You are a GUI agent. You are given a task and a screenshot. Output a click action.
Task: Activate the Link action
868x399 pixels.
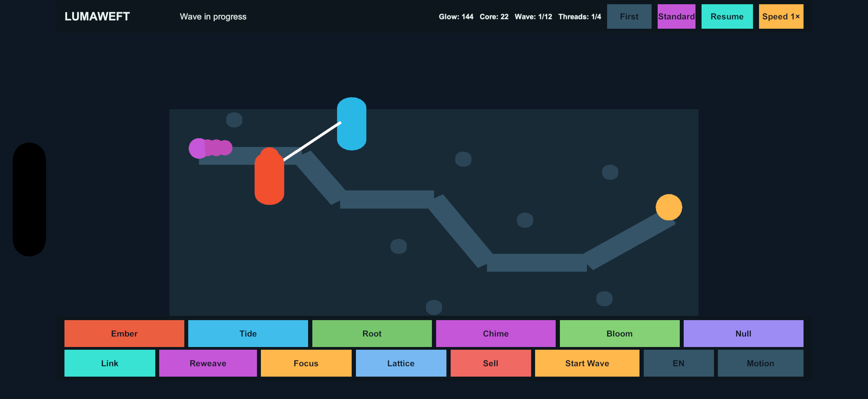coord(110,363)
